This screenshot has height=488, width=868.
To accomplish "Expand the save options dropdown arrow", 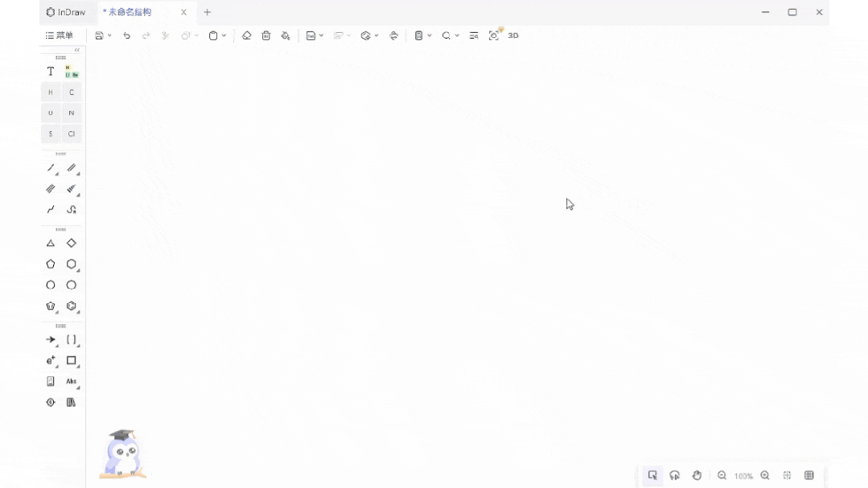I will coord(109,35).
